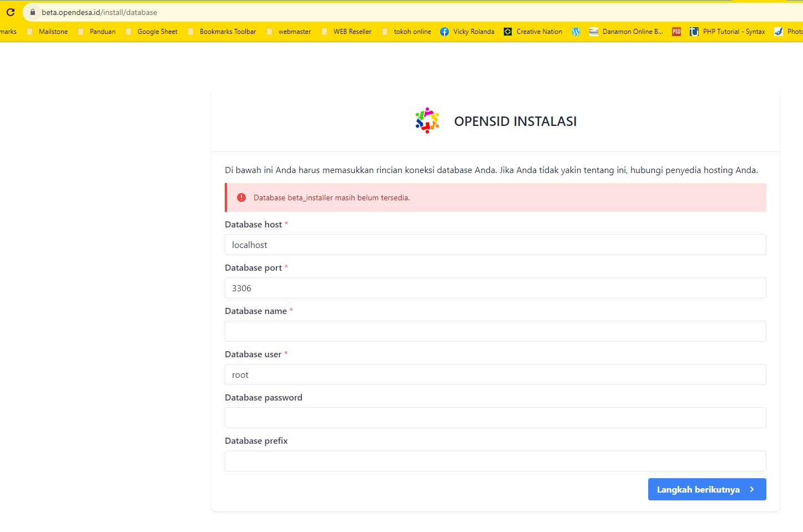Click the arrow icon inside Langkah berikutnya button
The width and height of the screenshot is (803, 532).
(x=753, y=489)
